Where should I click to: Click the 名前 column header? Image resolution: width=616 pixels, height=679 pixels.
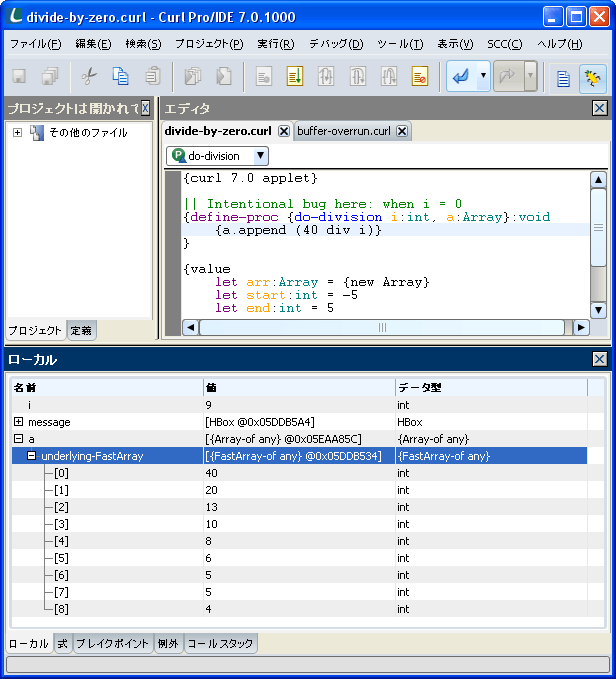coord(107,388)
